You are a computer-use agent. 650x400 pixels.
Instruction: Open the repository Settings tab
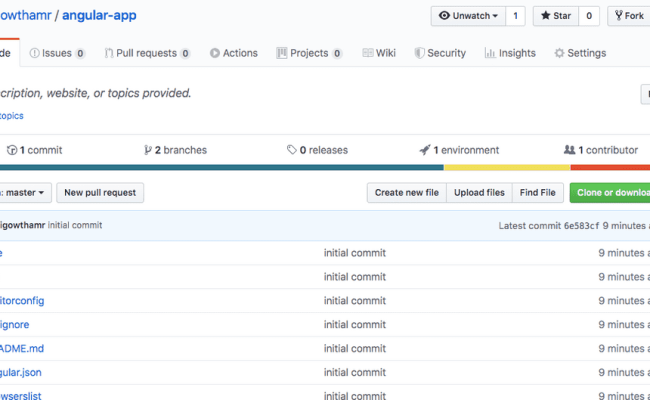(x=580, y=53)
